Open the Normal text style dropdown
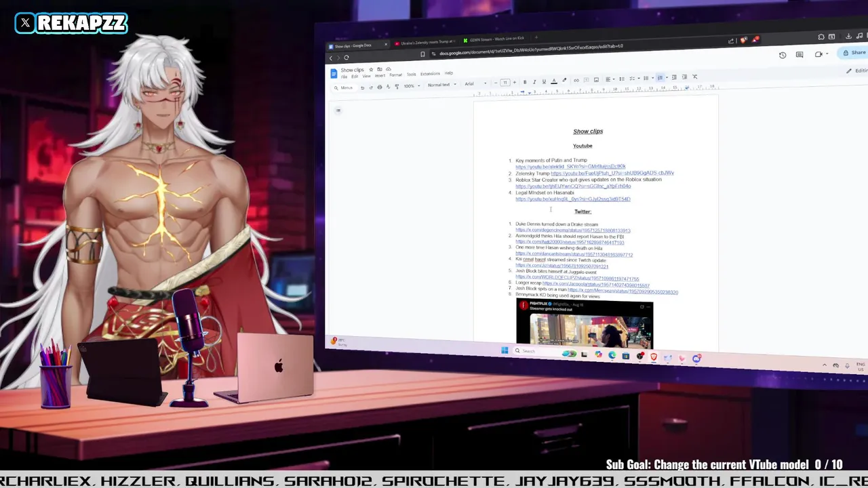 click(x=442, y=85)
